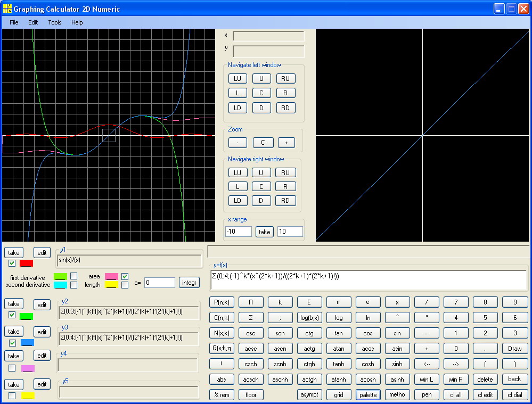Click the palette button
Image resolution: width=532 pixels, height=404 pixels.
tap(368, 395)
